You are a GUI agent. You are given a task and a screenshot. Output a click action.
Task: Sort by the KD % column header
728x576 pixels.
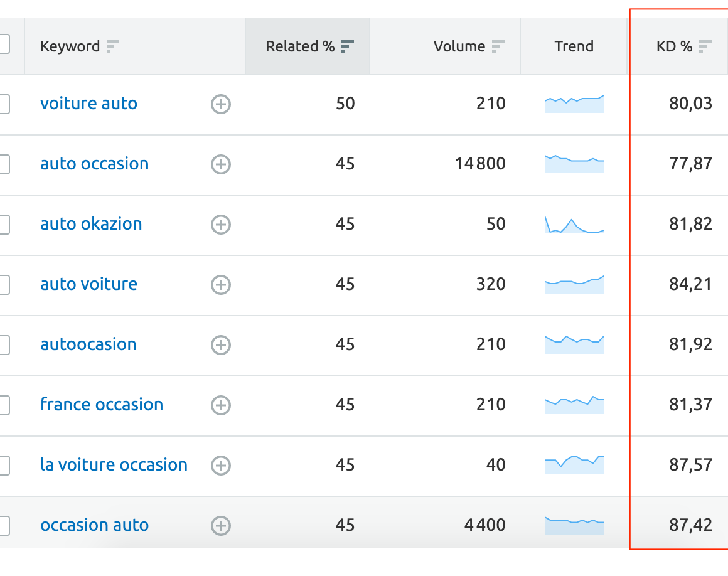pyautogui.click(x=705, y=46)
